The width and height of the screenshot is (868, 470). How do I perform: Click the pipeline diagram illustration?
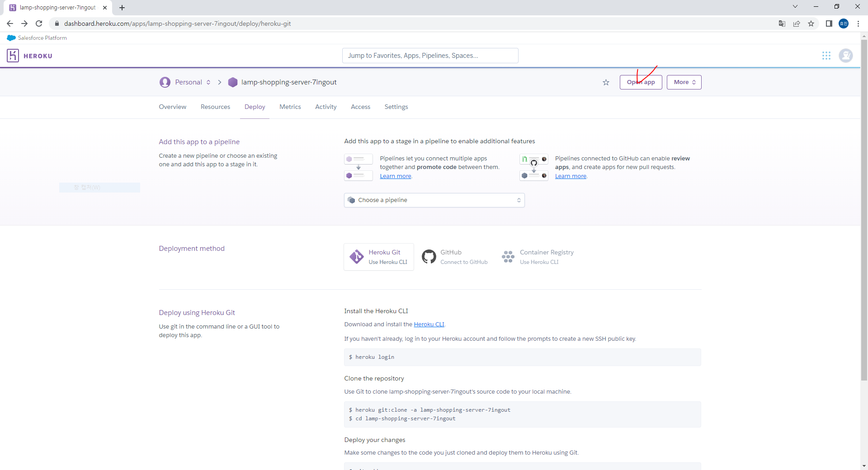[359, 167]
